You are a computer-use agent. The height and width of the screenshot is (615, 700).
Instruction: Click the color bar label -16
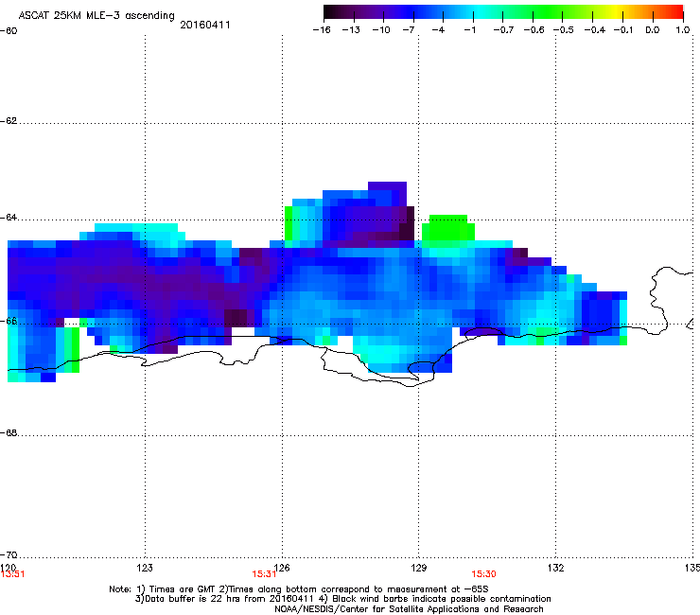tap(322, 30)
